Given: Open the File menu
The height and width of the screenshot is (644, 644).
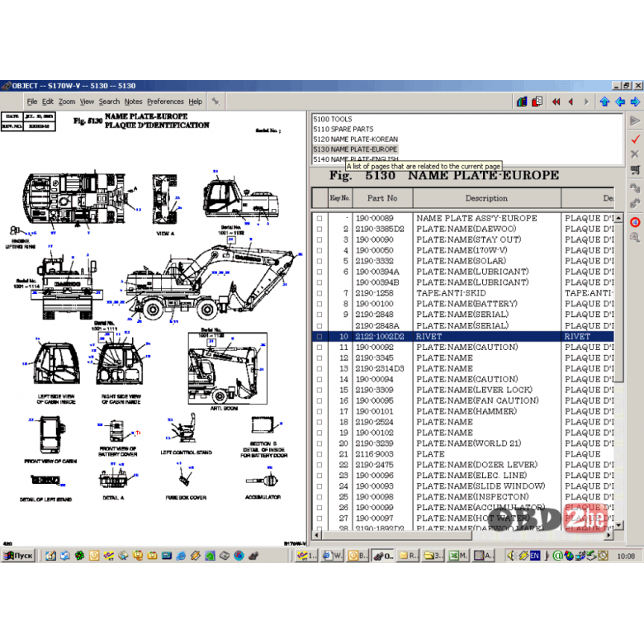Looking at the screenshot, I should pyautogui.click(x=32, y=102).
